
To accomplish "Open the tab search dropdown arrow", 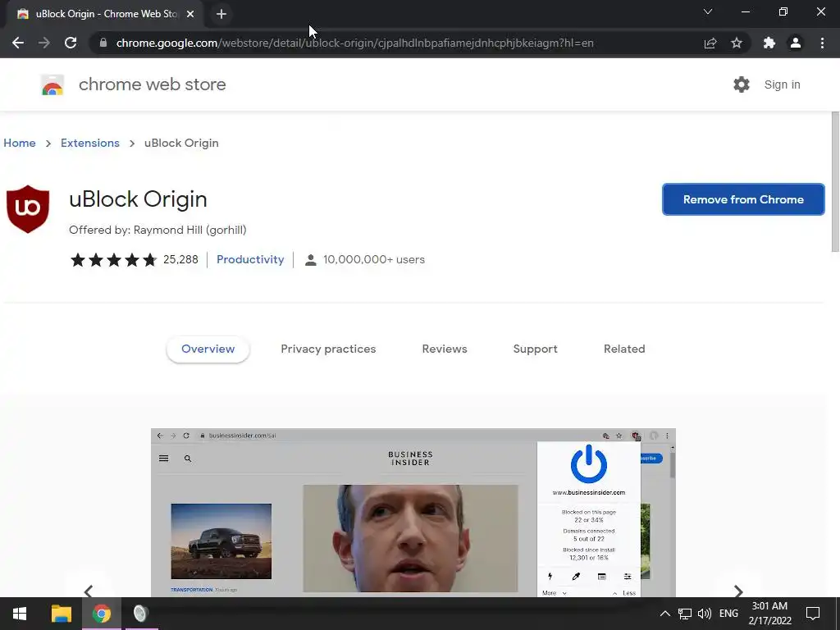I will tap(708, 11).
